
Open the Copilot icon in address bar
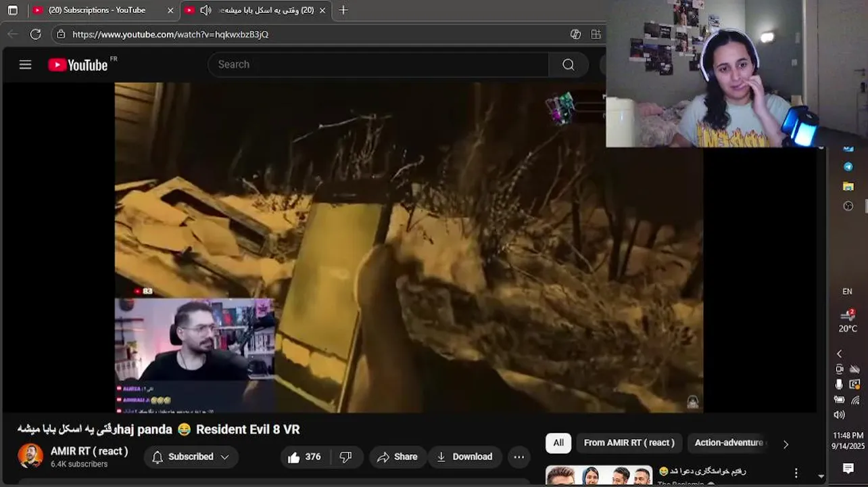575,34
